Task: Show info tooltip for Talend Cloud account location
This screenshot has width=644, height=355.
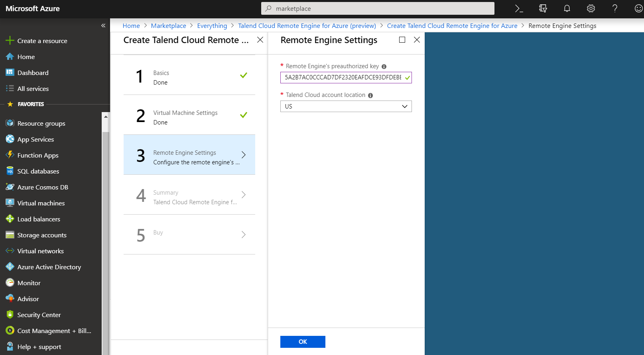Action: pos(370,95)
